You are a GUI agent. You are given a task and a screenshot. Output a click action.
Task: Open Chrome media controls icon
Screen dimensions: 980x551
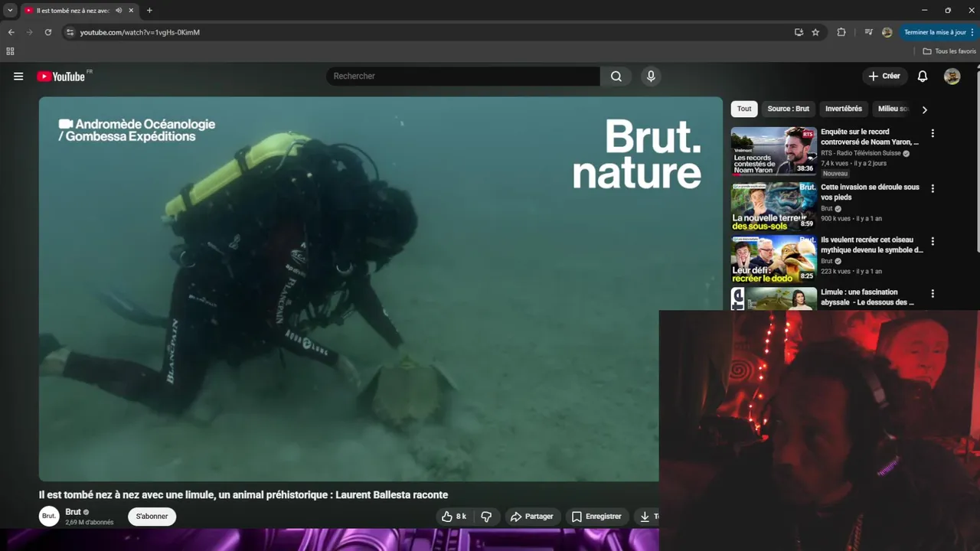868,32
